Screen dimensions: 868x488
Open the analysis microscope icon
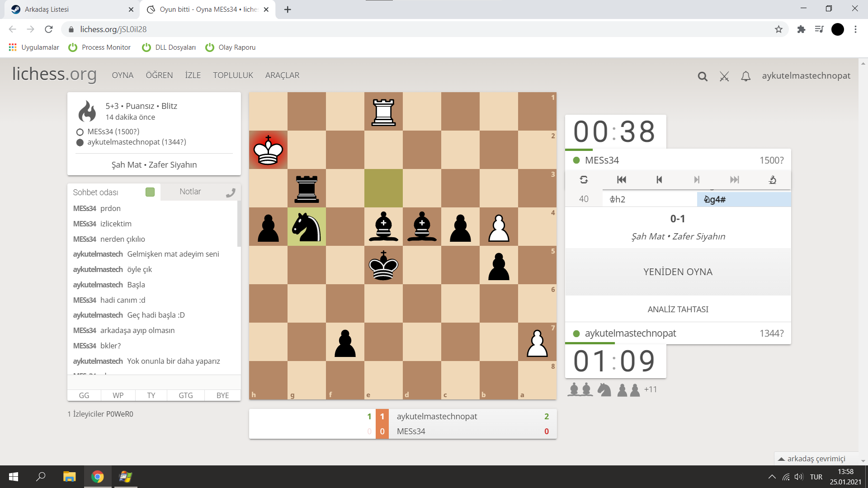(772, 180)
